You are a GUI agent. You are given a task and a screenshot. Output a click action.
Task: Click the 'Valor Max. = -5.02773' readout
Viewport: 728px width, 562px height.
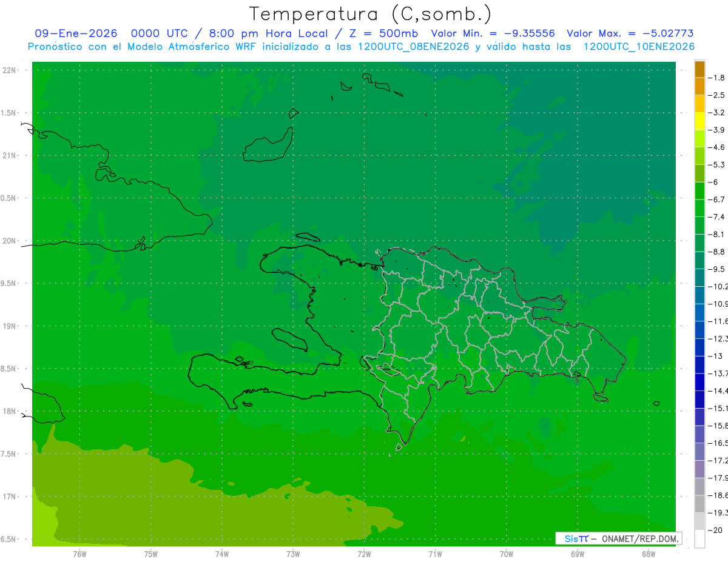tap(630, 33)
